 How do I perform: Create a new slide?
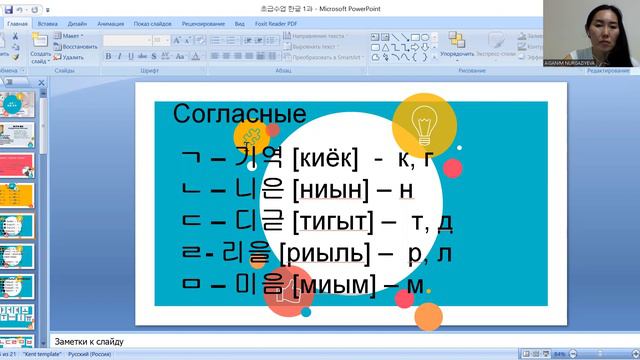(x=40, y=48)
